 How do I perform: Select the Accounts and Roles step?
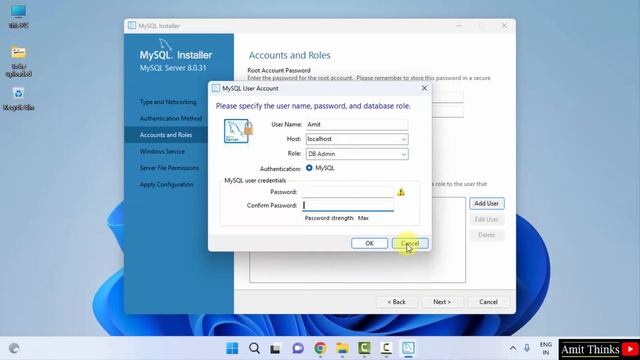tap(166, 135)
